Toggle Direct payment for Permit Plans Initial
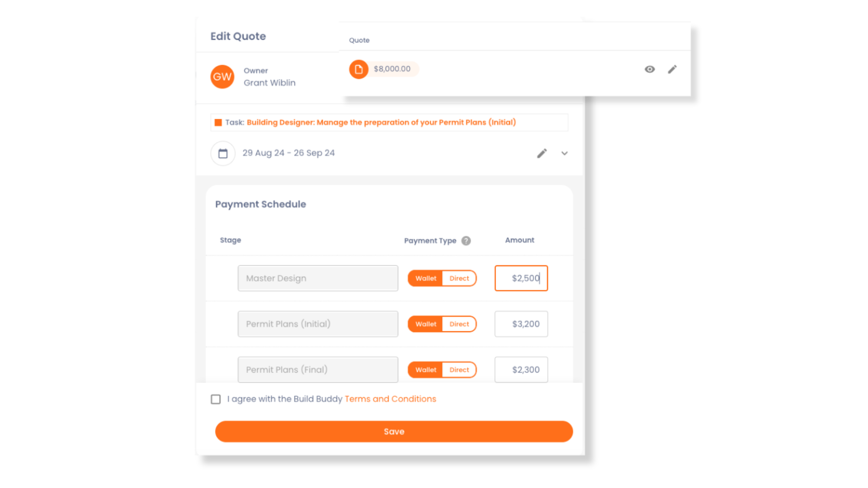Image resolution: width=868 pixels, height=488 pixels. tap(459, 324)
